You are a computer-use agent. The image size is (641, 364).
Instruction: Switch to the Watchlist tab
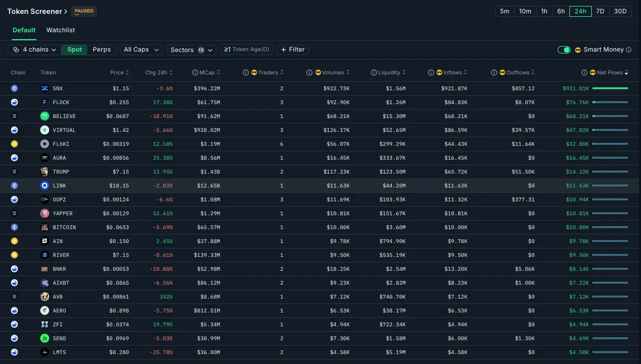61,30
